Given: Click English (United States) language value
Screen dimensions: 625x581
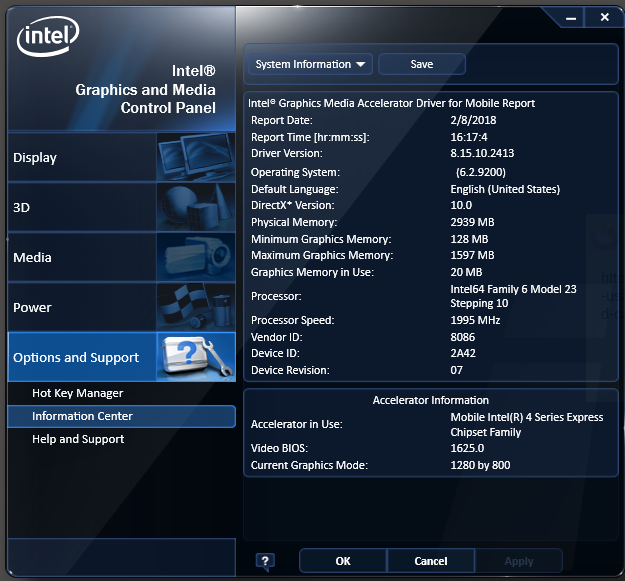Looking at the screenshot, I should 505,189.
